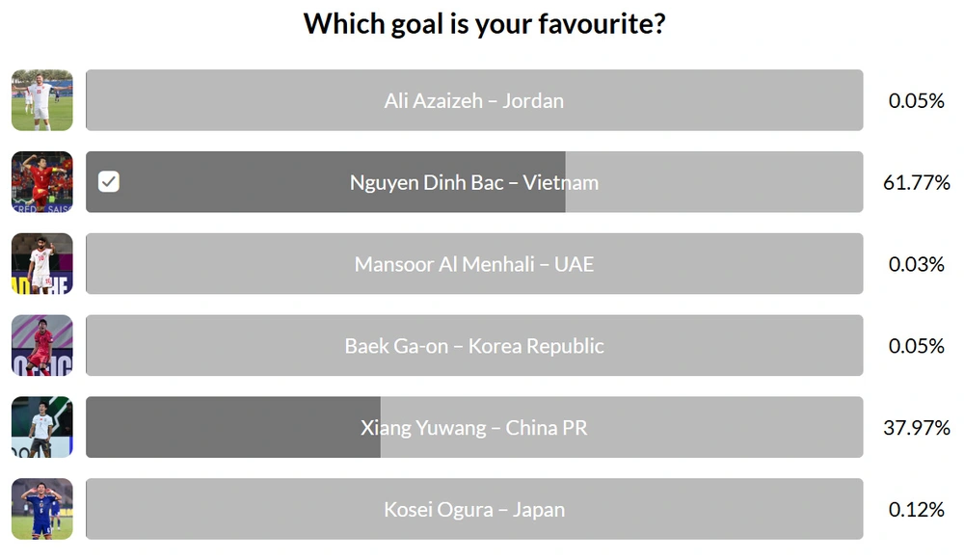This screenshot has width=964, height=560.
Task: Click Baek Ga-on player thumbnail
Action: (41, 346)
